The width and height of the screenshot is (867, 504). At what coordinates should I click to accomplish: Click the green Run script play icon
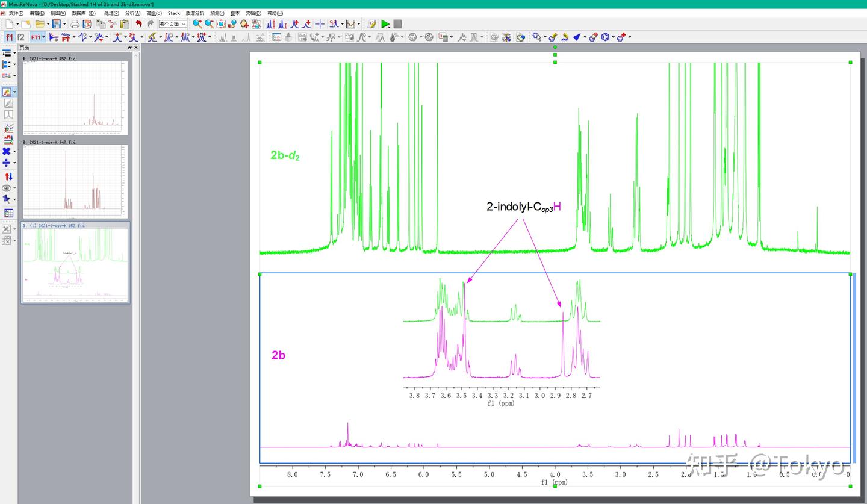coord(385,24)
